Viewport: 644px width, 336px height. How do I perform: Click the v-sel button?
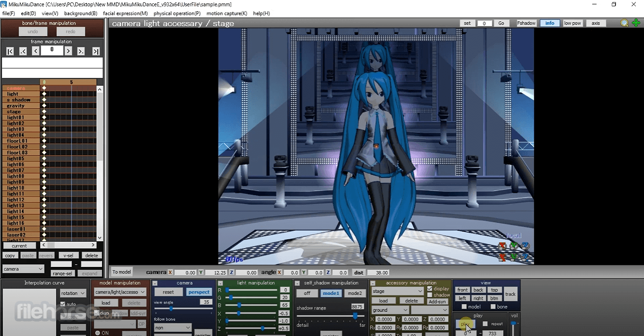(68, 255)
